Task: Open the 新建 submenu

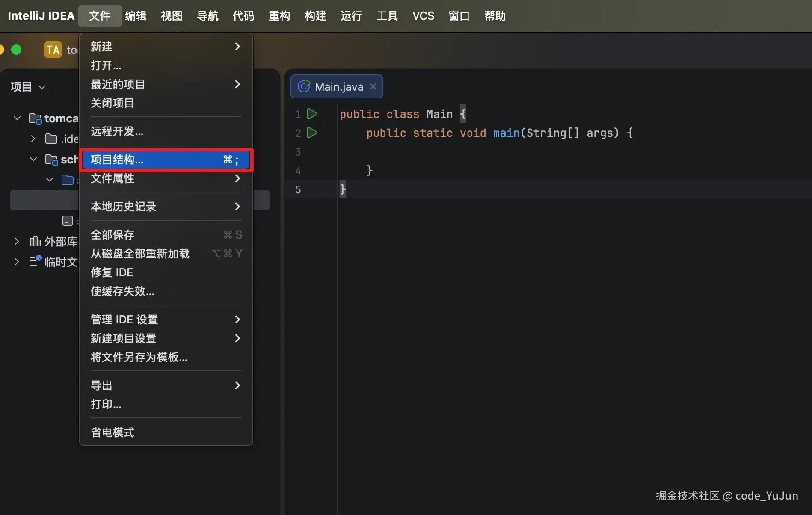Action: 166,47
